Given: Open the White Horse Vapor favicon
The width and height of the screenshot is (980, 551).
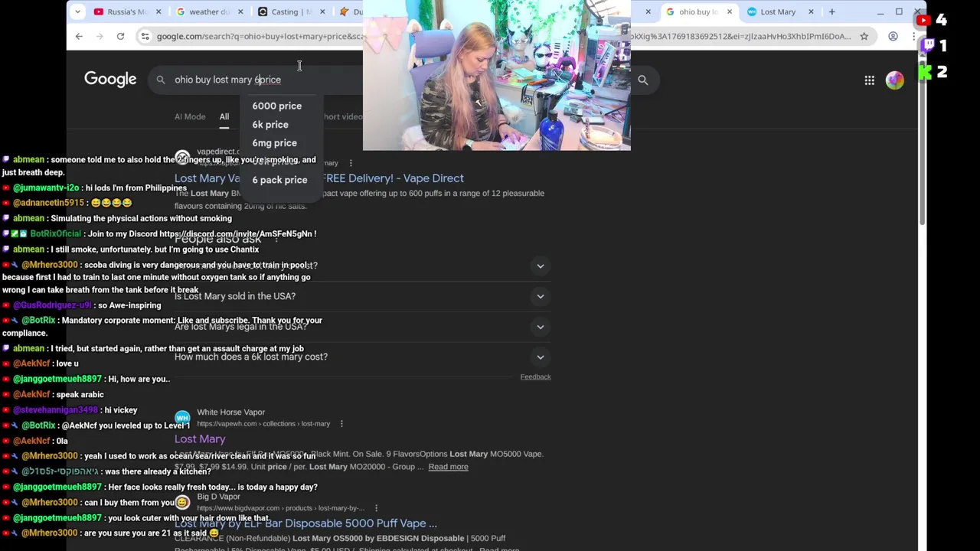Looking at the screenshot, I should 182,417.
